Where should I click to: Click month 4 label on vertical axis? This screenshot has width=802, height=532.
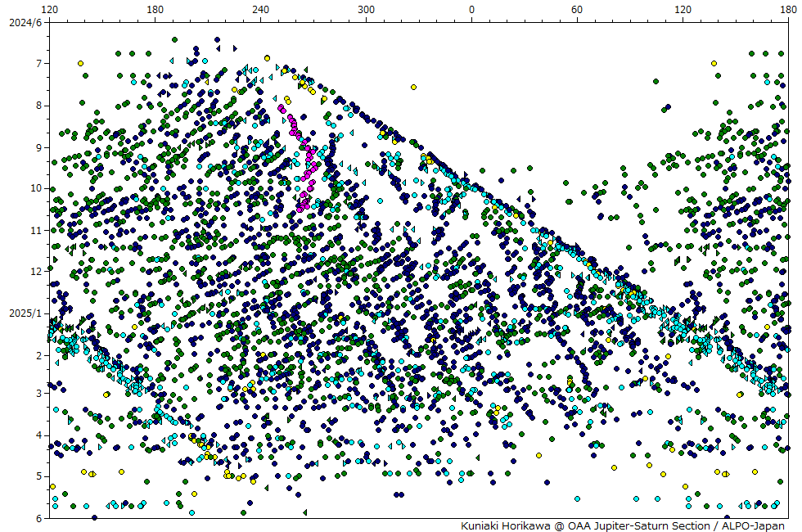pyautogui.click(x=39, y=435)
